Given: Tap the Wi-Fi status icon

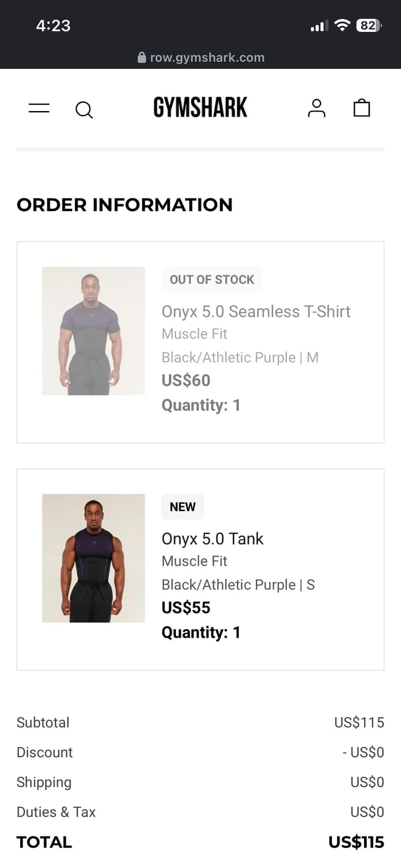Looking at the screenshot, I should [343, 25].
